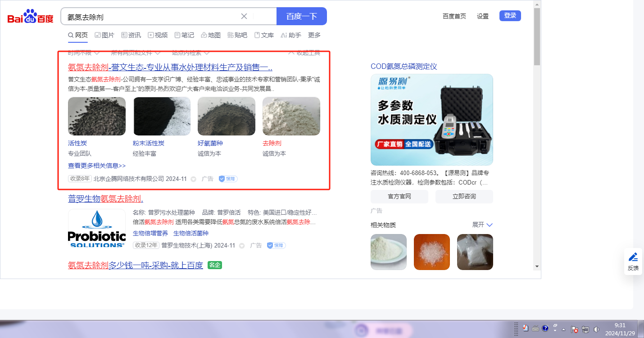
Task: Select the 网页 tab
Action: click(x=78, y=35)
